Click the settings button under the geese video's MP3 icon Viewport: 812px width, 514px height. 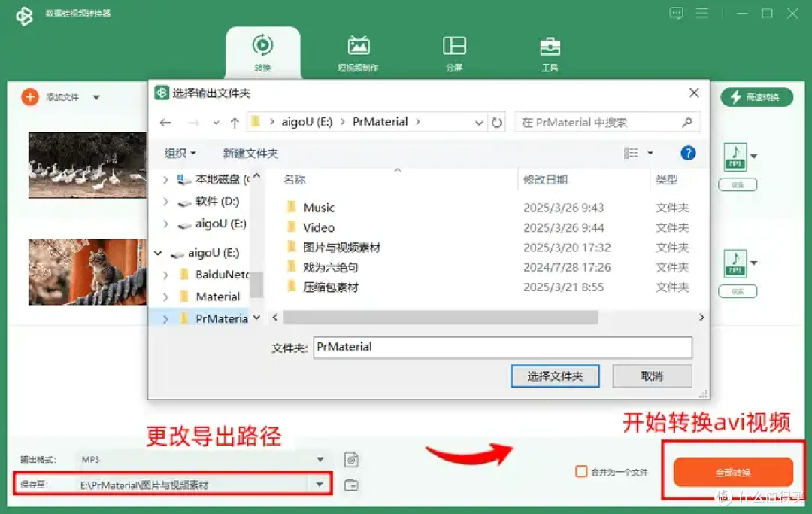pyautogui.click(x=738, y=185)
